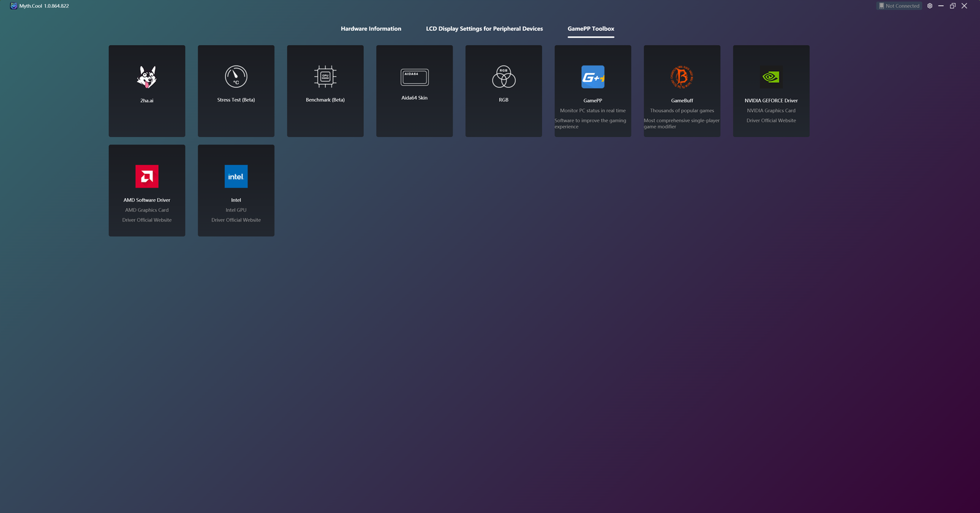Click AMD Software Driver title text
Viewport: 980px width, 513px height.
pos(147,200)
